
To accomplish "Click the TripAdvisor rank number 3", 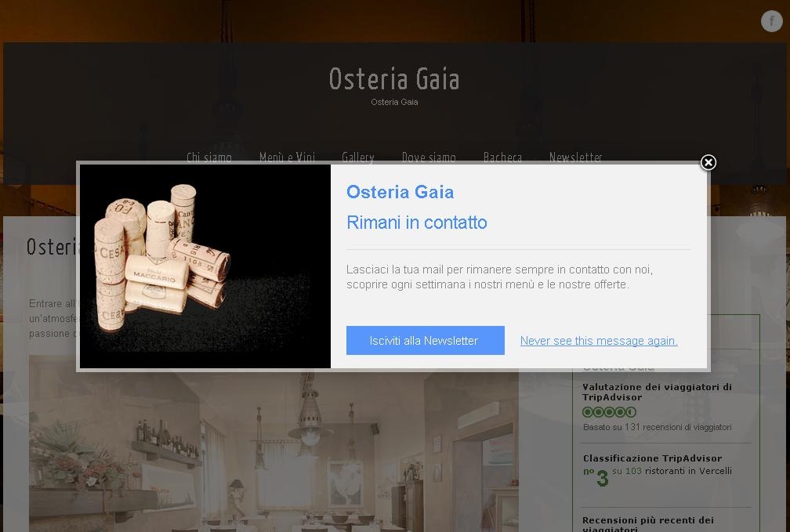I will pos(602,478).
